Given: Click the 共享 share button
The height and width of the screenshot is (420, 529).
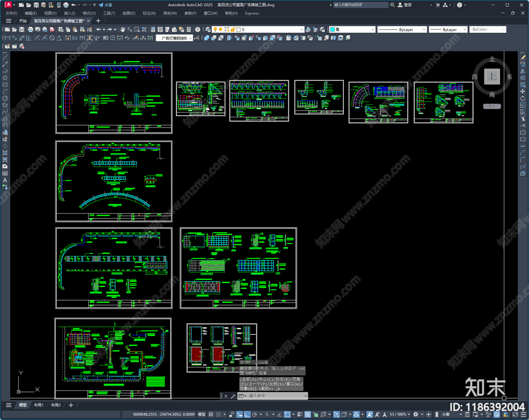Looking at the screenshot, I should coord(105,5).
